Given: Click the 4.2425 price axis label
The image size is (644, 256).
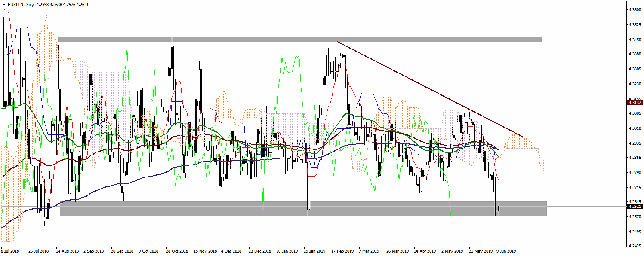Looking at the screenshot, I should tap(635, 246).
